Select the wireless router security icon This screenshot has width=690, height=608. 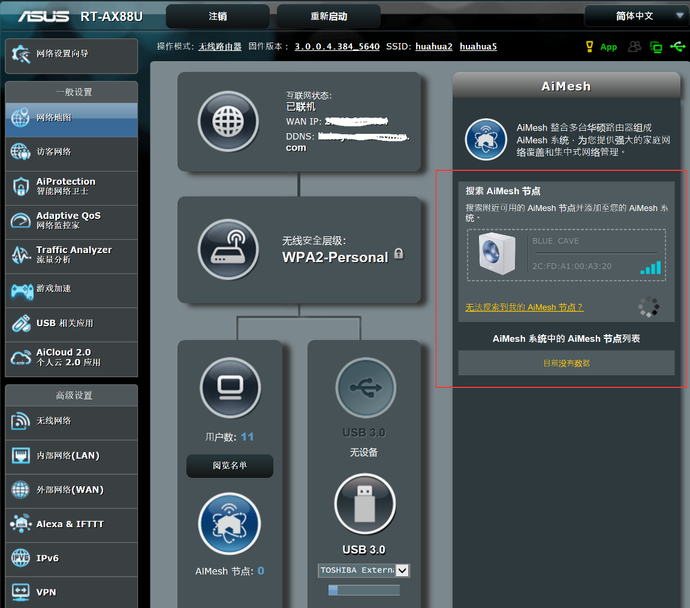point(228,249)
